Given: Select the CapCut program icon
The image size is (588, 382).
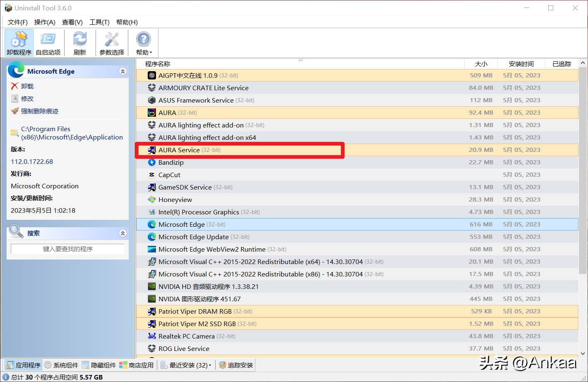Looking at the screenshot, I should [152, 175].
